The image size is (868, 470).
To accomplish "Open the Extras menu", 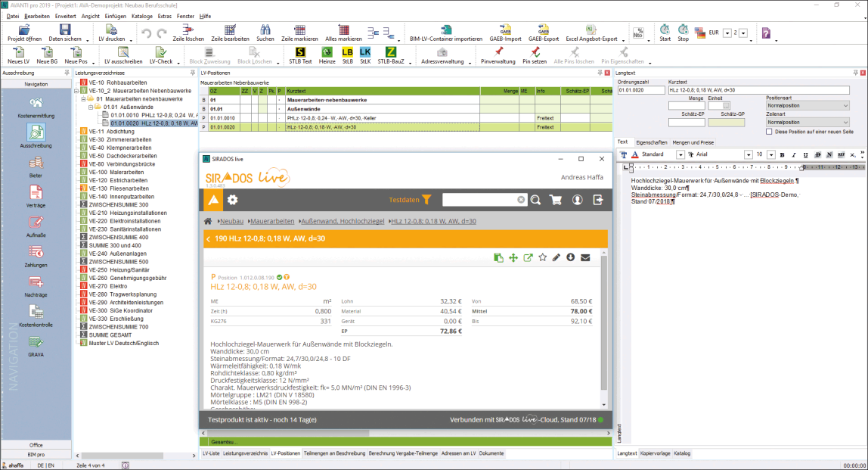I will pos(164,16).
